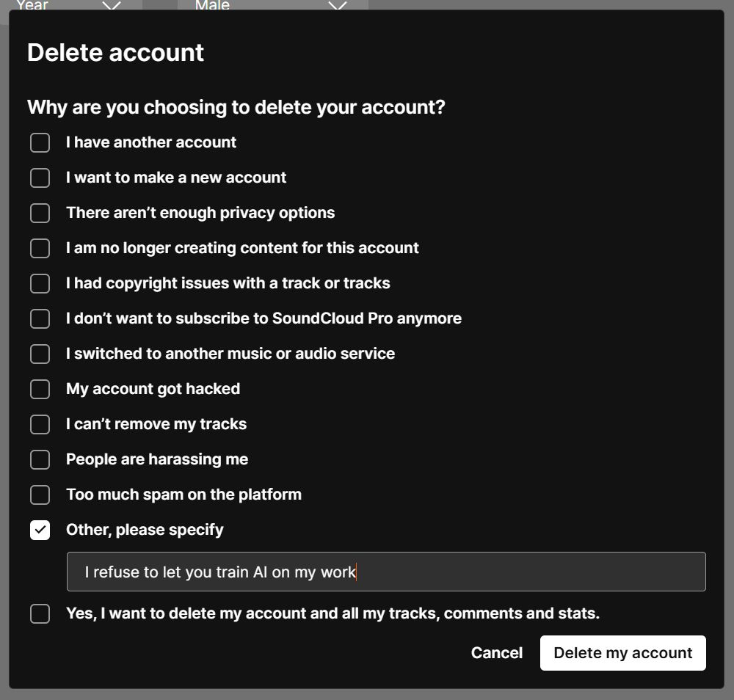This screenshot has height=700, width=734.
Task: Check "I don't want to subscribe to SoundCloud Pro"
Action: (x=40, y=318)
